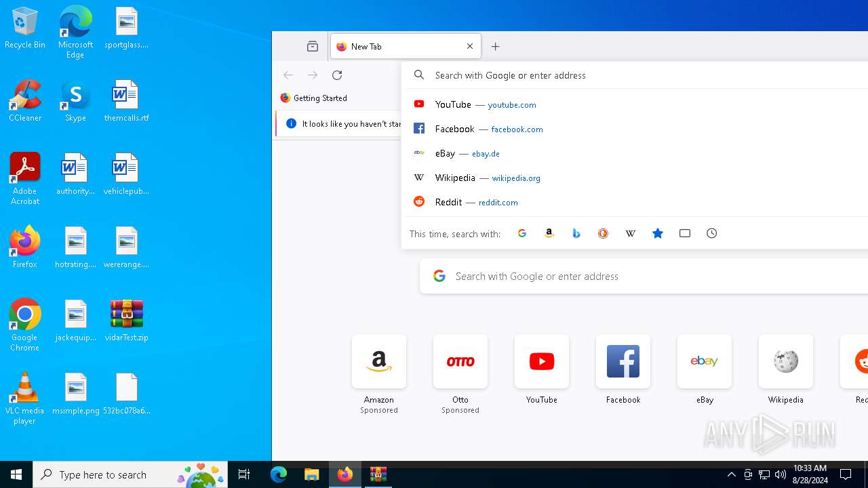Viewport: 868px width, 488px height.
Task: Select Recycle Bin desktop icon
Action: (25, 28)
